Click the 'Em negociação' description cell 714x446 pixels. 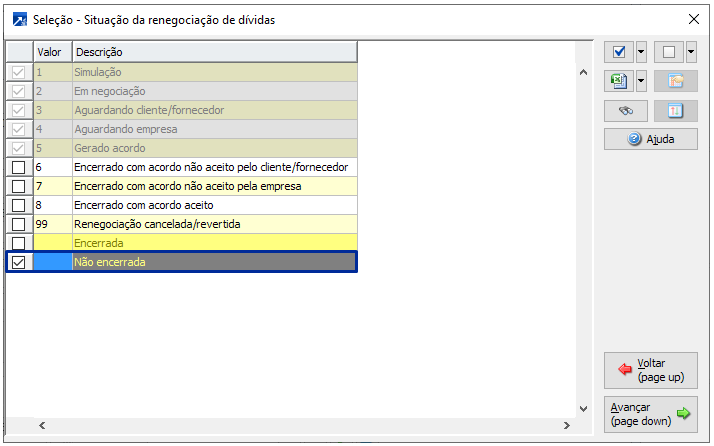[215, 92]
